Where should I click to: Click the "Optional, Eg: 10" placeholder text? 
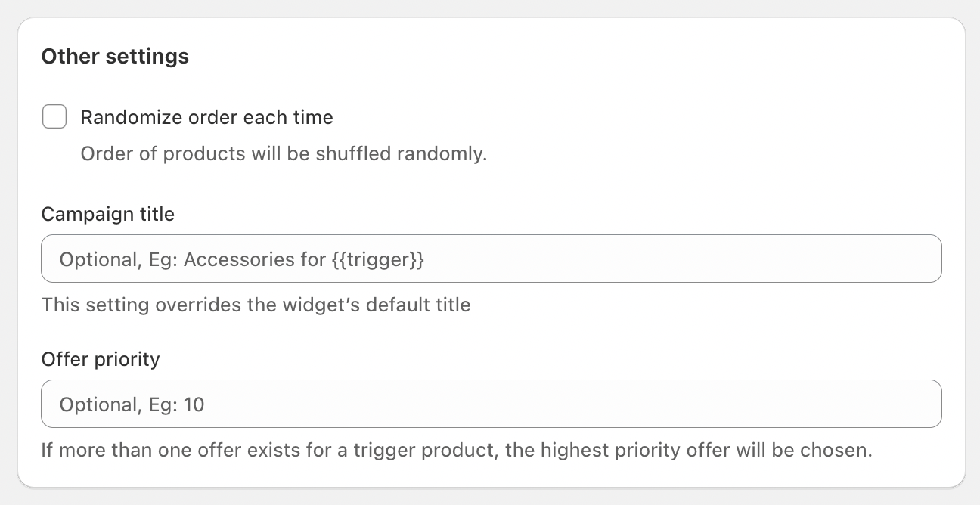coord(132,405)
